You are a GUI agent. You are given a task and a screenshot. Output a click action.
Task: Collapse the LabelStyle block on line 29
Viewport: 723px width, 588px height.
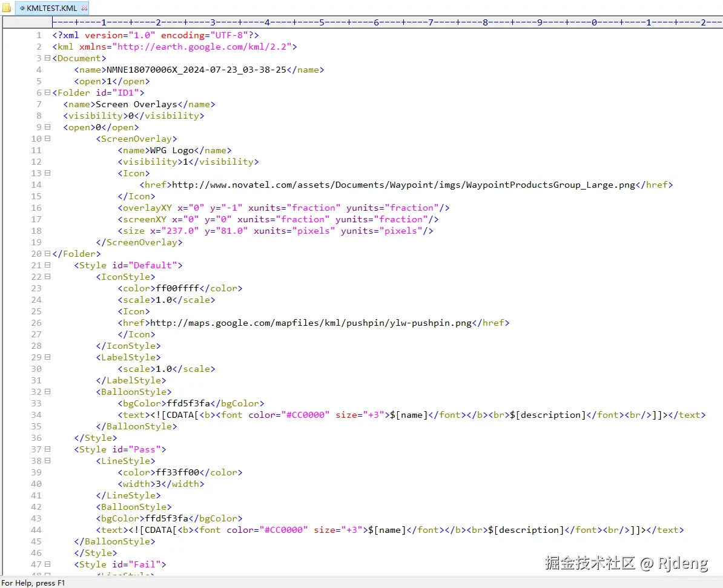(47, 357)
